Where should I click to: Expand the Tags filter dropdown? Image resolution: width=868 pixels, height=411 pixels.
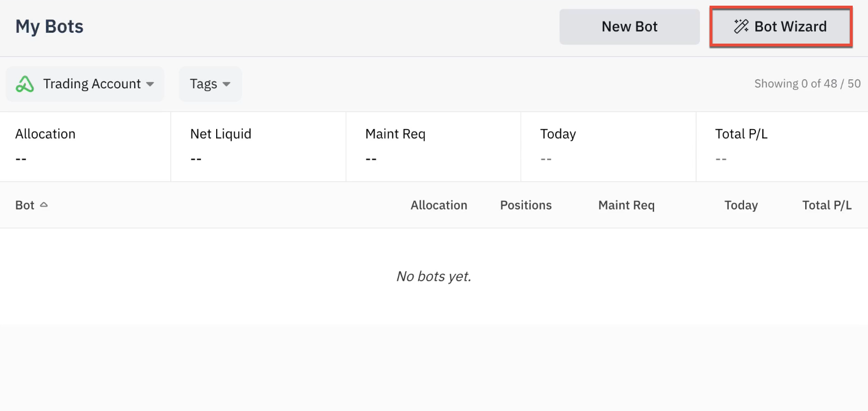click(210, 84)
